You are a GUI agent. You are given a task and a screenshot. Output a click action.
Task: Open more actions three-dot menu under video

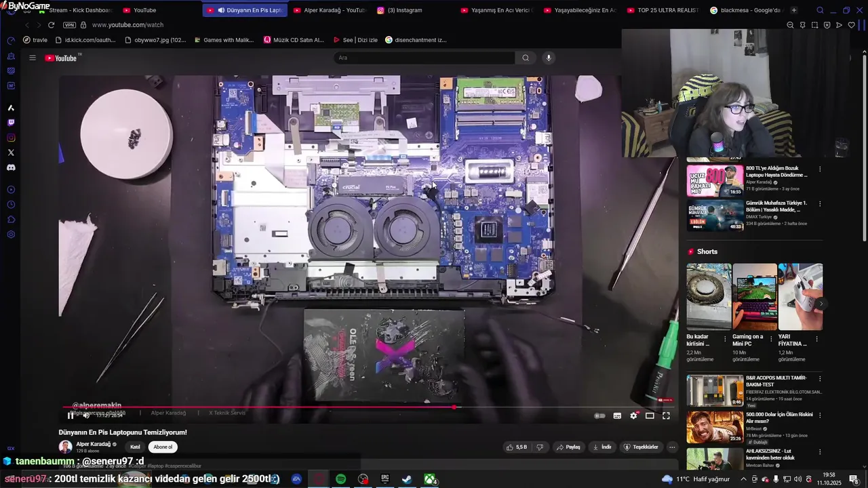click(x=672, y=447)
